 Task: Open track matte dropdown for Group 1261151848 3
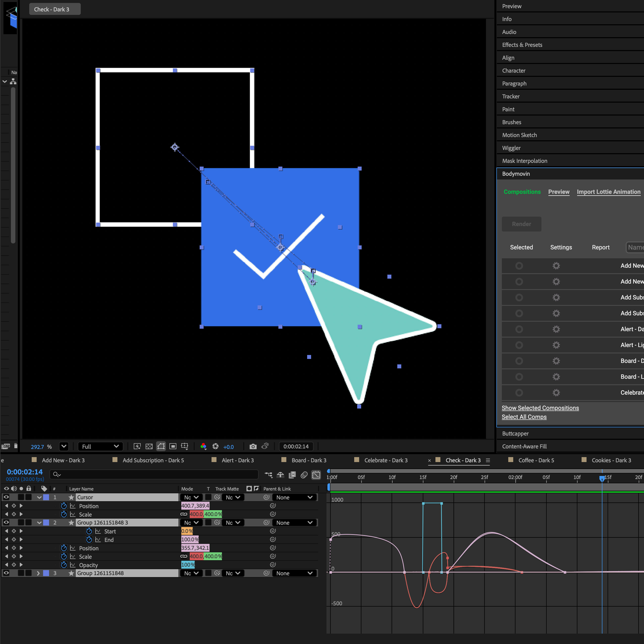point(233,523)
